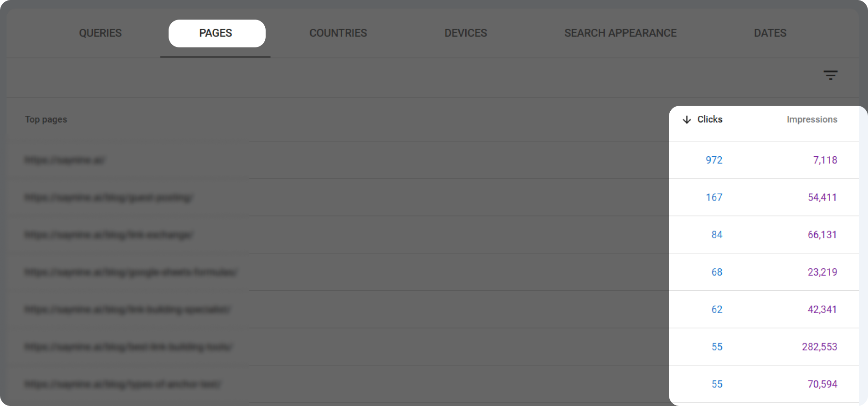Click the clicks value 167 in second row
The height and width of the screenshot is (406, 868).
click(x=714, y=197)
